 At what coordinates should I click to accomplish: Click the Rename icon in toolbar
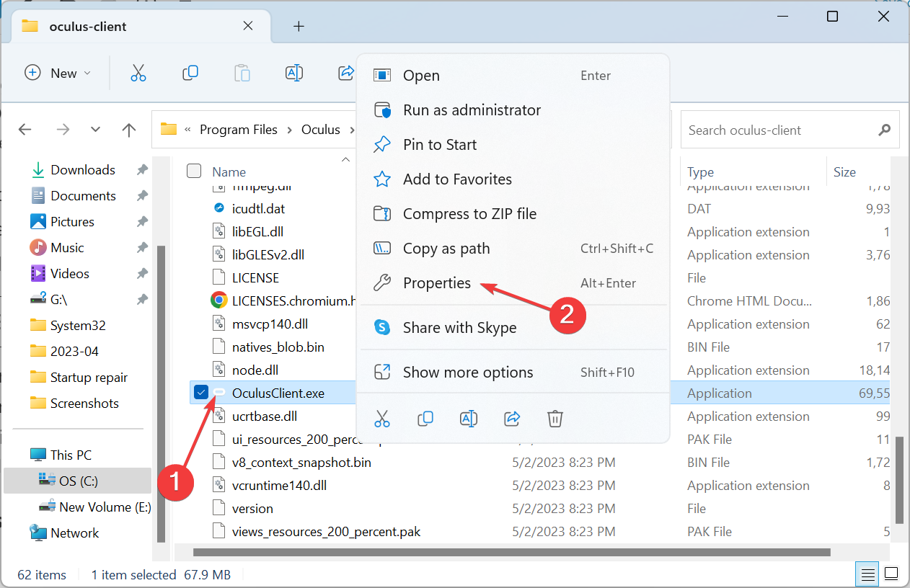pyautogui.click(x=294, y=73)
